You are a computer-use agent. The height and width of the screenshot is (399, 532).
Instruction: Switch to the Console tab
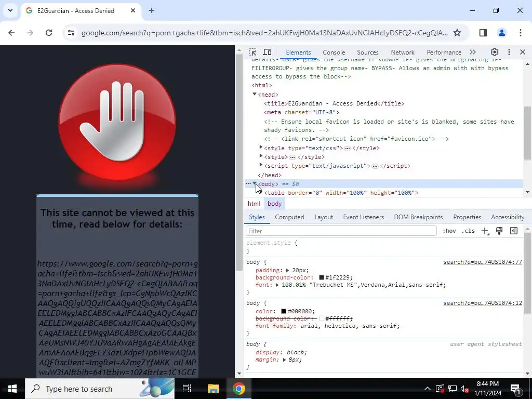(334, 52)
